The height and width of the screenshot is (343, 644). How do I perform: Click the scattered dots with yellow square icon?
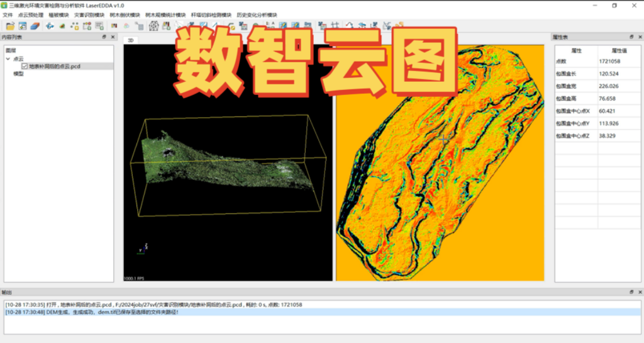pyautogui.click(x=74, y=26)
